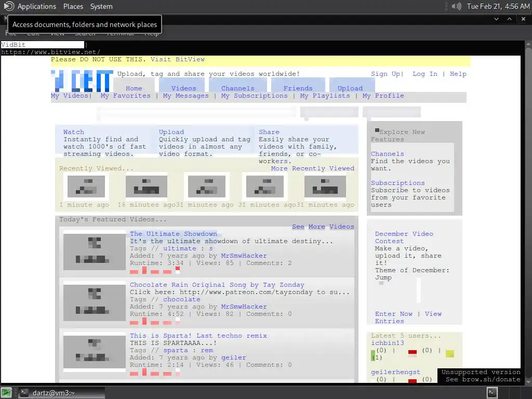The height and width of the screenshot is (399, 532).
Task: Click View Entries contest link
Action: 408,317
